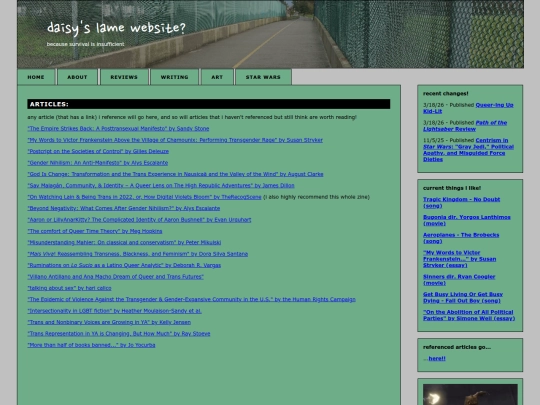Click the "current things I like!" heading
Viewport: 540px width, 405px height.
tap(452, 188)
